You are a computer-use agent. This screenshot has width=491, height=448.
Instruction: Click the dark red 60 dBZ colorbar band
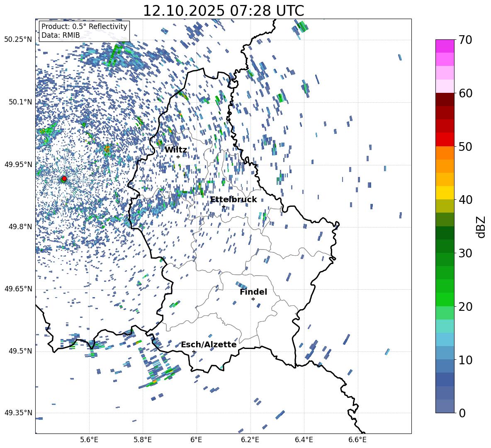pyautogui.click(x=445, y=99)
